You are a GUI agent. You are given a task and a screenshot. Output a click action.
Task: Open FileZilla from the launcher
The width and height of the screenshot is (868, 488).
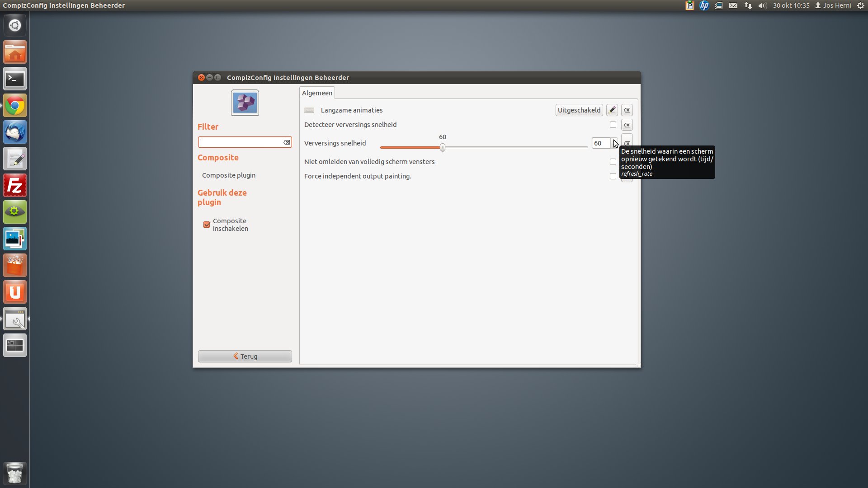[x=15, y=186]
